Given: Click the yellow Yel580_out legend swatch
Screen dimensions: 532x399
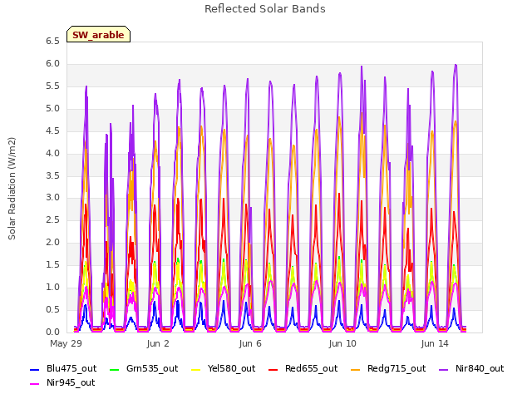Looking at the screenshot, I should coord(196,369).
